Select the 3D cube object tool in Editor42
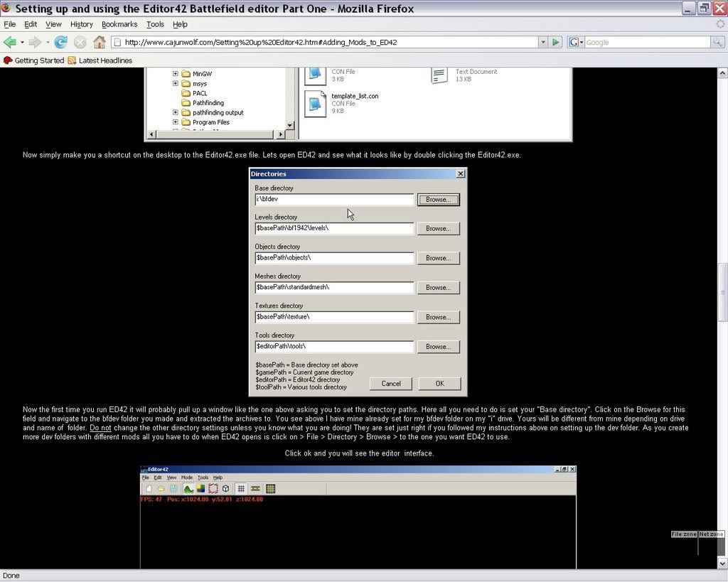The image size is (728, 582). [225, 488]
